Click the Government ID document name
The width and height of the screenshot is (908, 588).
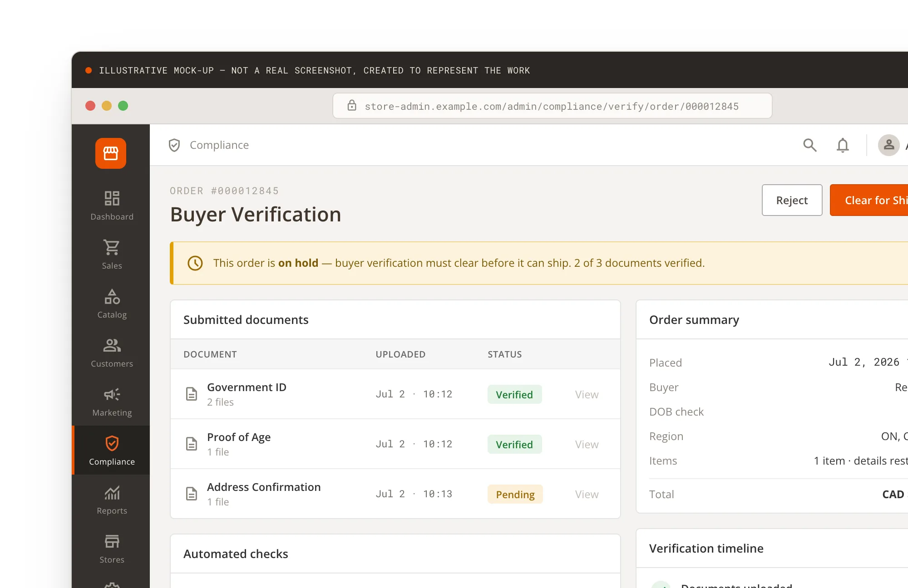click(x=247, y=387)
